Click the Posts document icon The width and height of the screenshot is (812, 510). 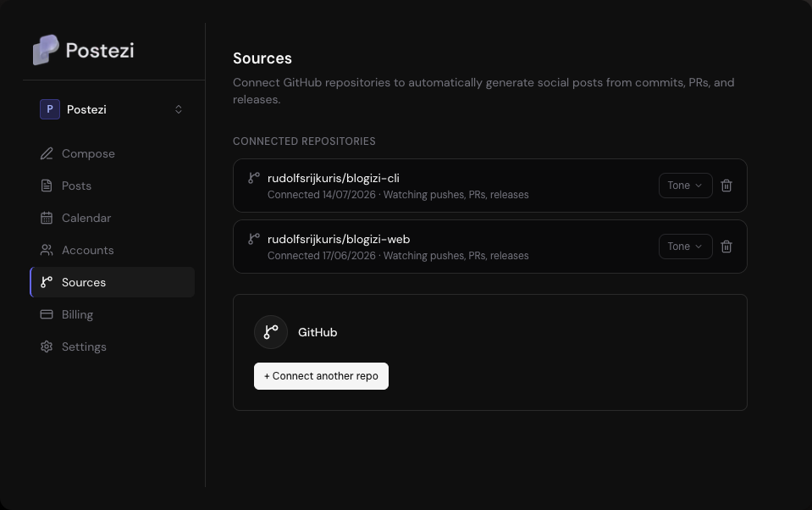pyautogui.click(x=47, y=186)
